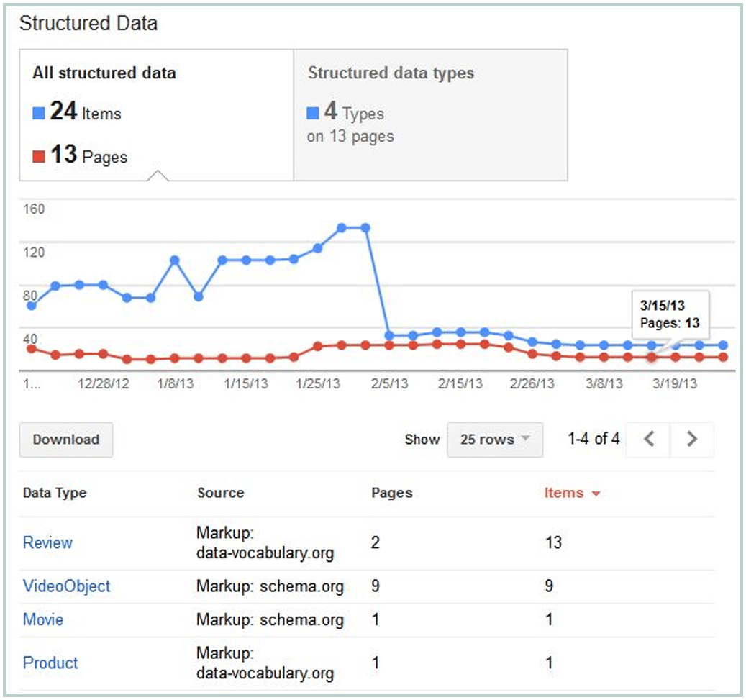This screenshot has height=700, width=746.
Task: Open the VideoObject data type link
Action: 67,586
